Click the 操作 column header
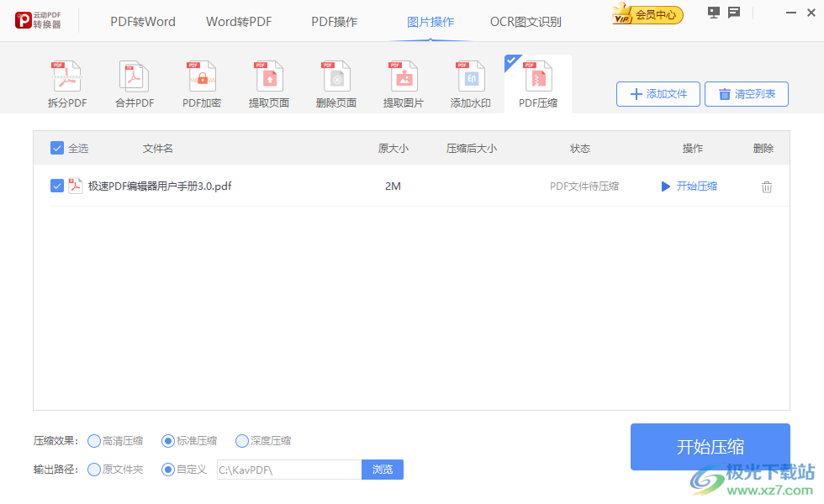This screenshot has width=824, height=504. [693, 149]
